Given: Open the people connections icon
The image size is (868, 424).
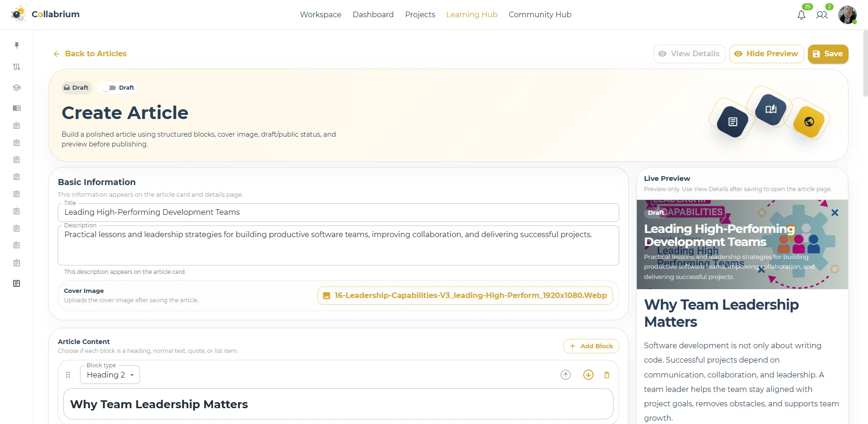Looking at the screenshot, I should 822,15.
